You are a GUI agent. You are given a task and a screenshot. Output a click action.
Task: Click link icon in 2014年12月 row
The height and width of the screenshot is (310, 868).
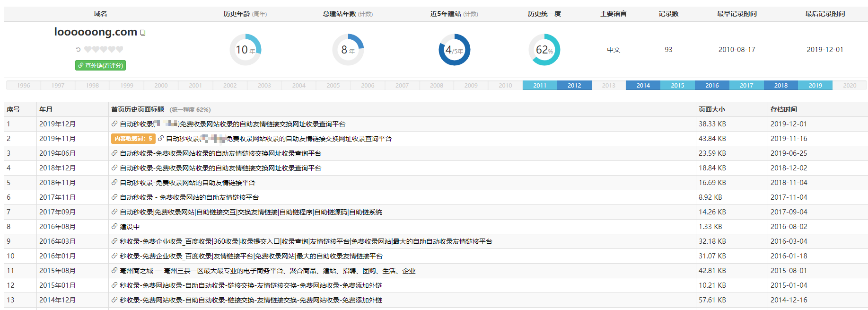114,300
